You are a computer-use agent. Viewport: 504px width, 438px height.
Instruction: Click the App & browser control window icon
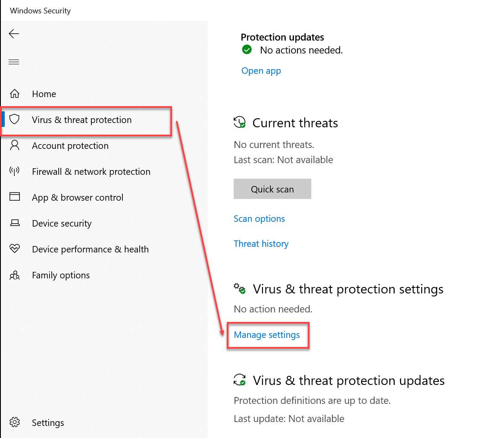15,197
